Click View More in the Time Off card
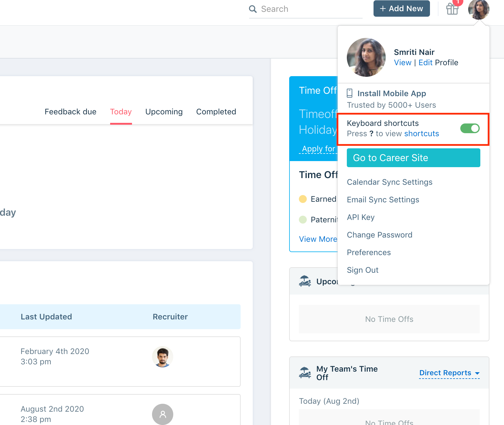This screenshot has height=425, width=504. point(318,239)
